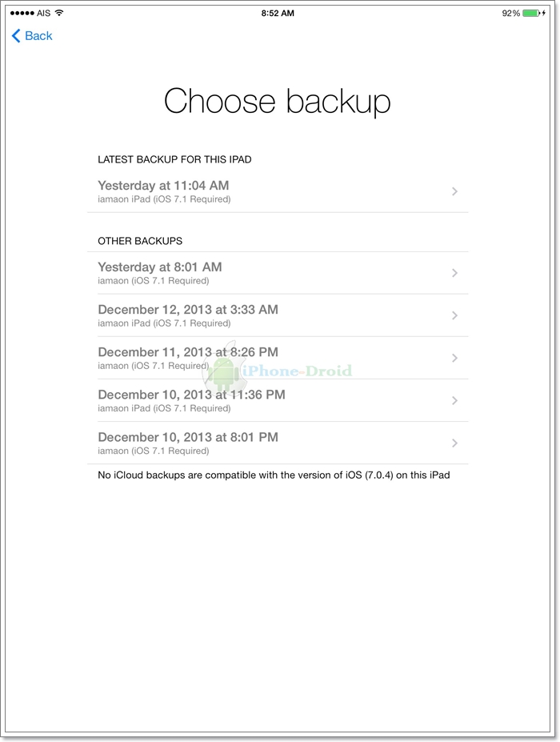Screen dimensions: 560x742
Task: Tap the AIS carrier label
Action: 43,14
